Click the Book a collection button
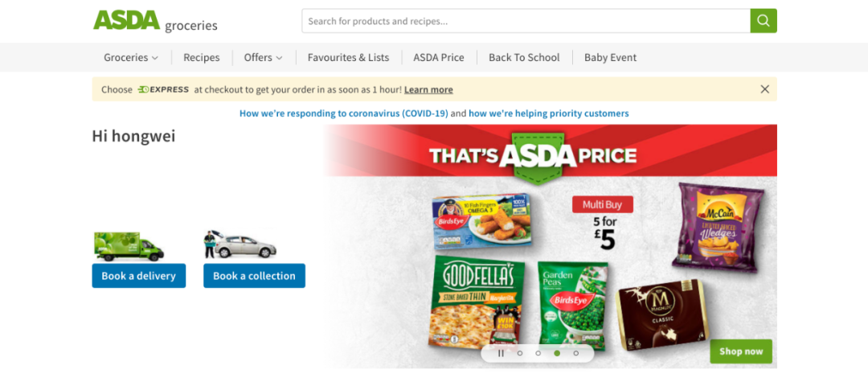This screenshot has width=868, height=374. (x=254, y=276)
